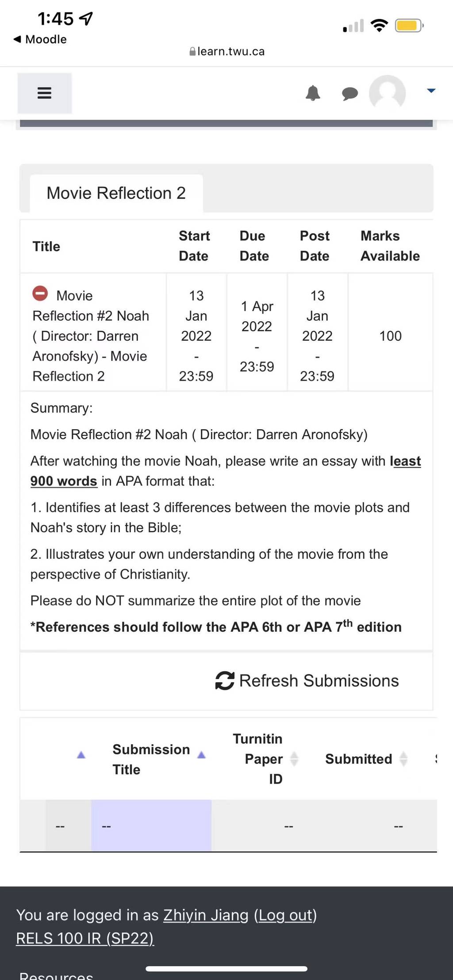Open the notifications bell
This screenshot has height=980, width=453.
(313, 93)
